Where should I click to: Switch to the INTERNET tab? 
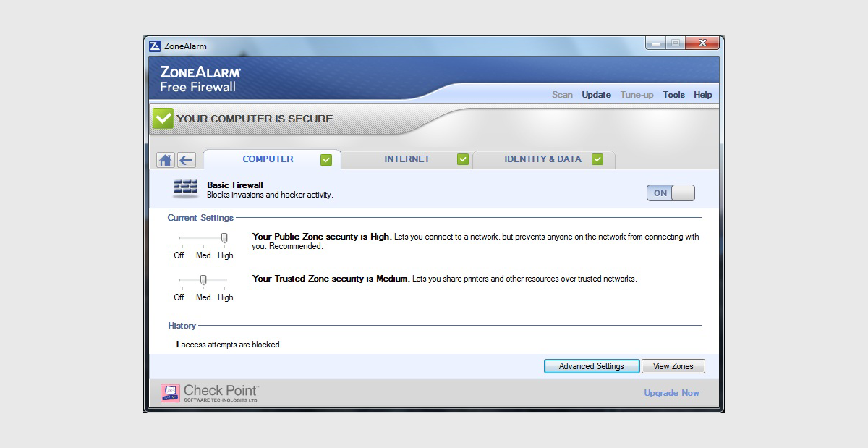(407, 159)
